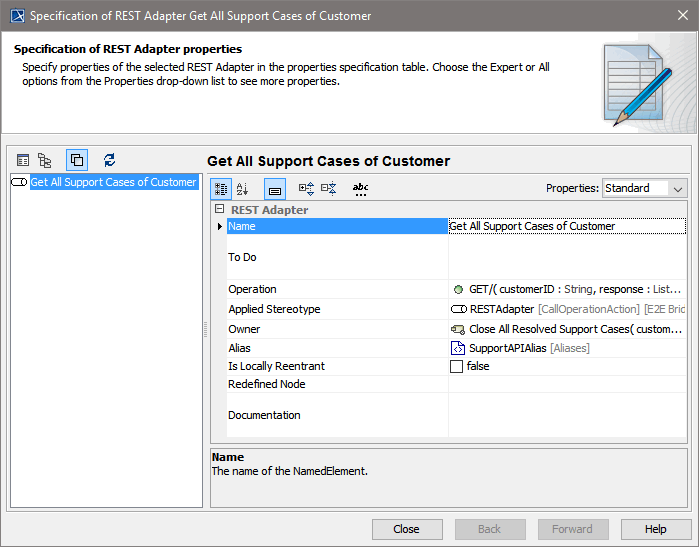Click the Help button
Viewport: 699px width, 547px height.
[x=655, y=529]
